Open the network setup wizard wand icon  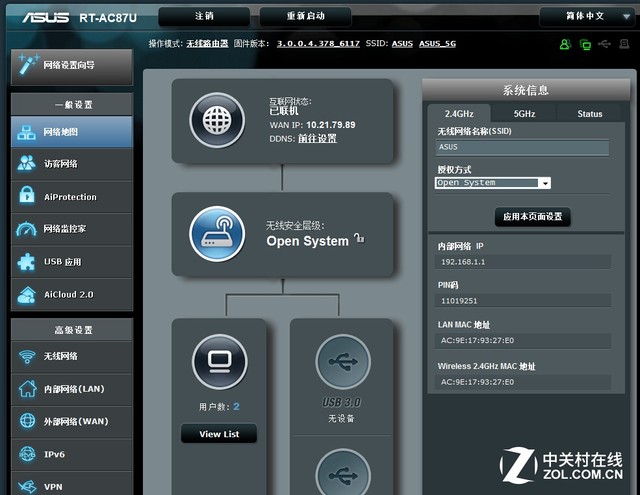coord(29,65)
